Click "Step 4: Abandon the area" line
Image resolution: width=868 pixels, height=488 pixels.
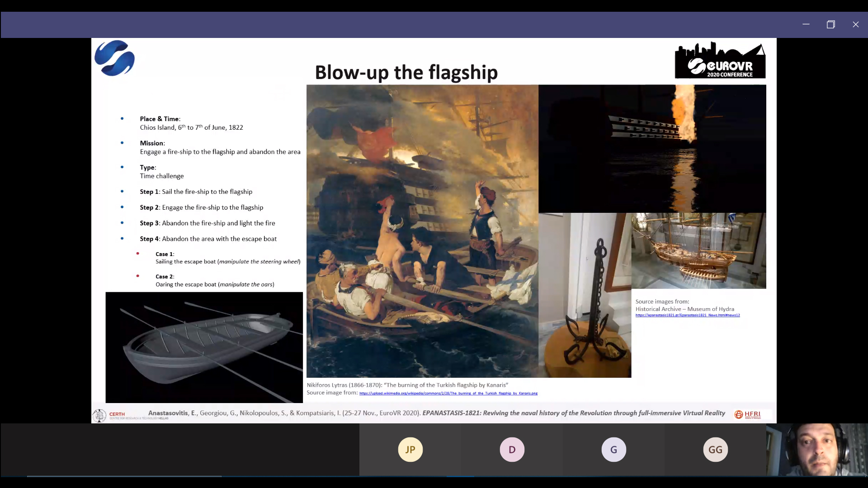(x=208, y=239)
